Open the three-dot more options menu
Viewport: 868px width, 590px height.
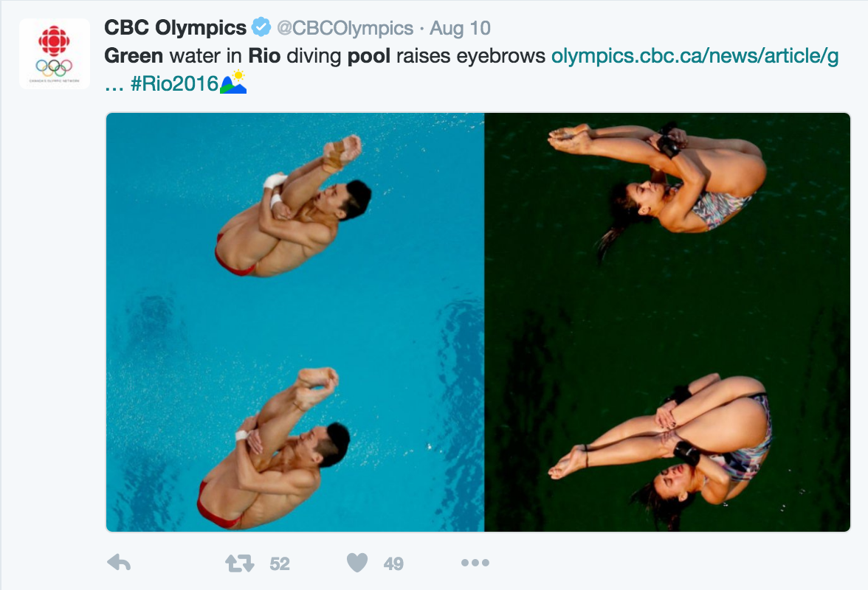(475, 563)
